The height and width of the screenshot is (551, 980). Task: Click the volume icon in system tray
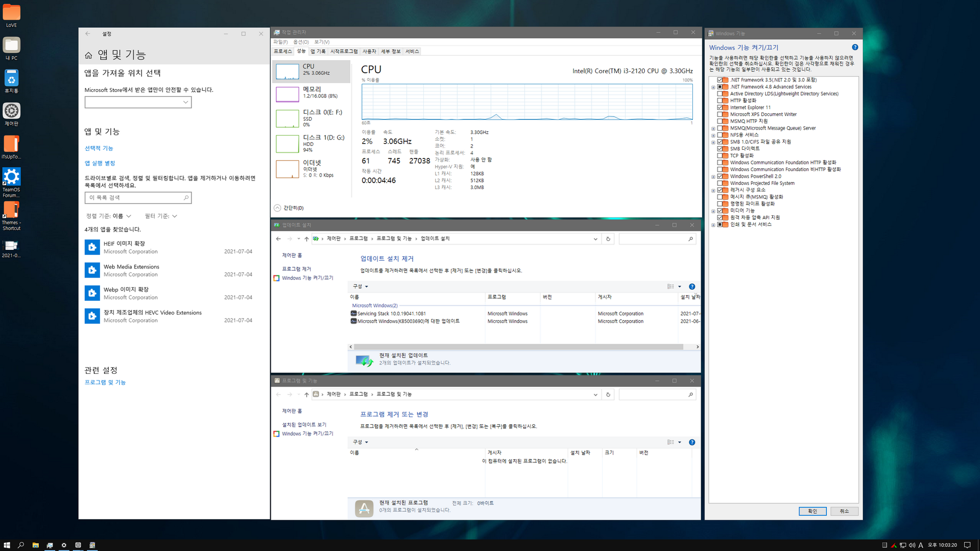tap(912, 545)
